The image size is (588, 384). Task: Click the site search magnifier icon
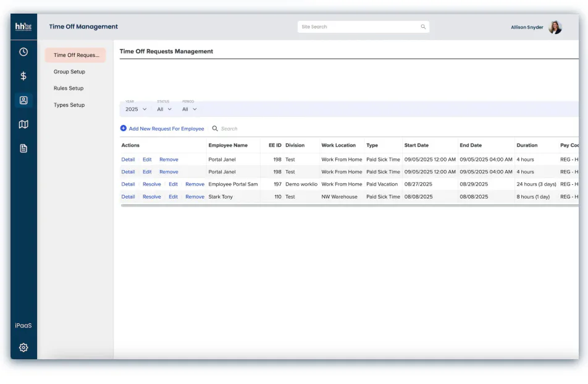coord(423,27)
